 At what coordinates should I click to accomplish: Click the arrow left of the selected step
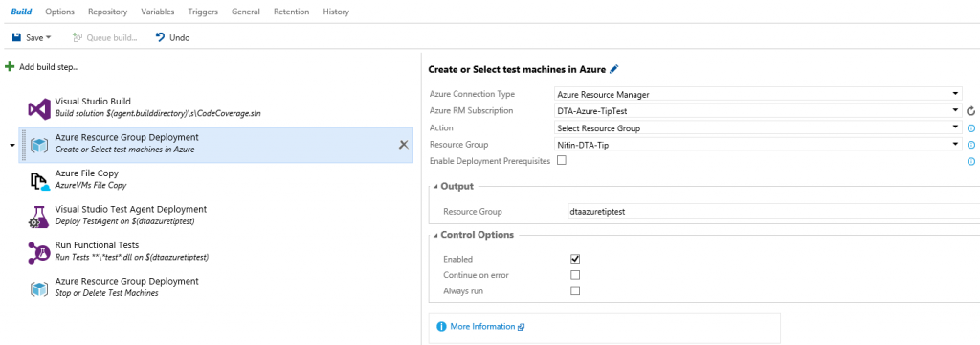pos(12,146)
